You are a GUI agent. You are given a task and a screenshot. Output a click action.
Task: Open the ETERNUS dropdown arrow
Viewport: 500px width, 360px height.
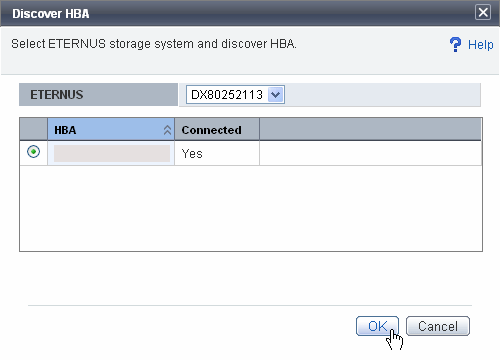(x=276, y=95)
